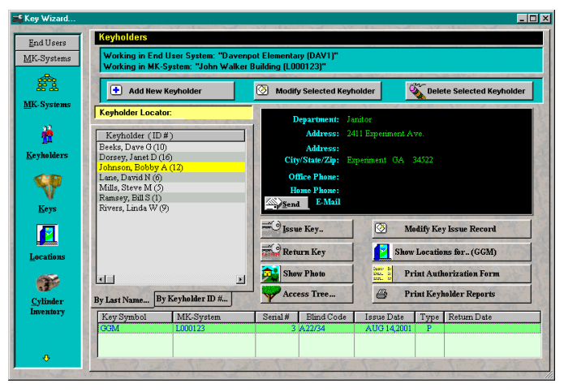Click Return Date column header
The height and width of the screenshot is (392, 564).
coord(493,317)
